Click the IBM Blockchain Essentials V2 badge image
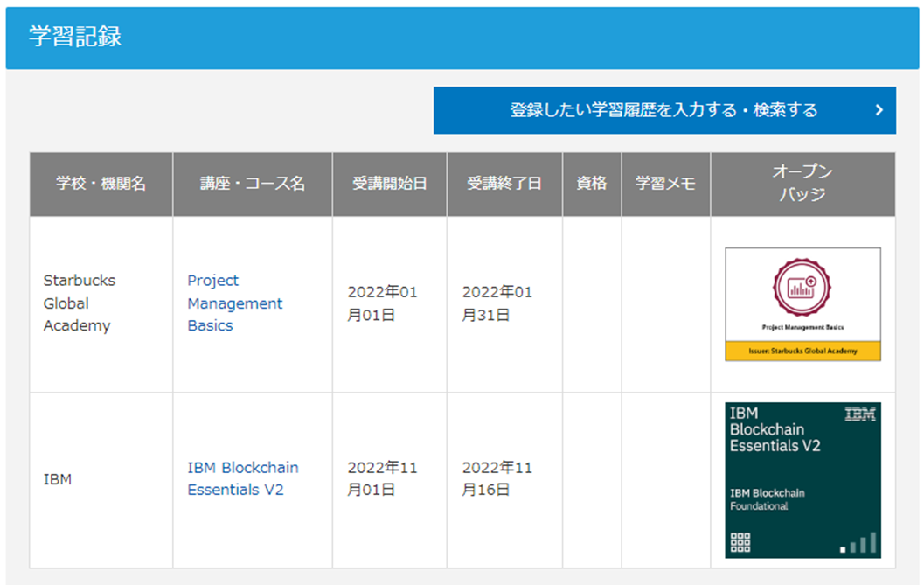The image size is (924, 585). click(x=802, y=480)
